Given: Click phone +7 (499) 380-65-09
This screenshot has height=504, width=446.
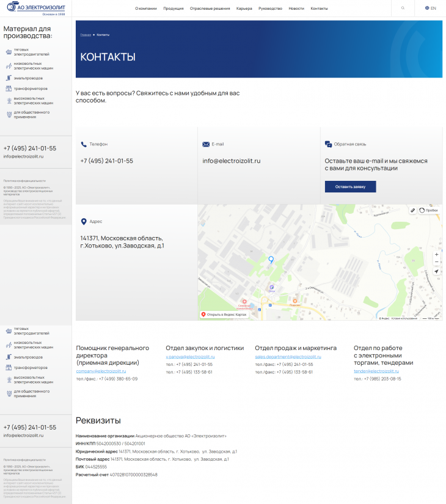Looking at the screenshot, I should point(118,379).
